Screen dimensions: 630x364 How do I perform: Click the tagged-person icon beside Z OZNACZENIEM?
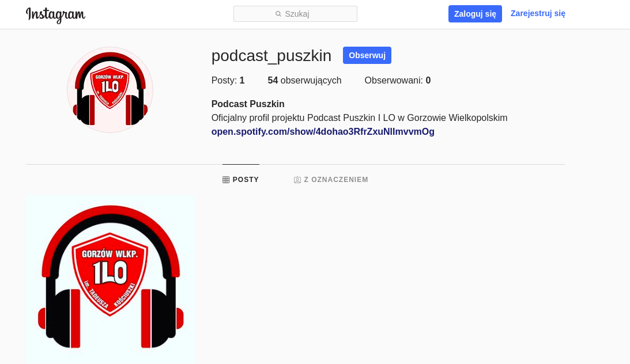click(297, 180)
